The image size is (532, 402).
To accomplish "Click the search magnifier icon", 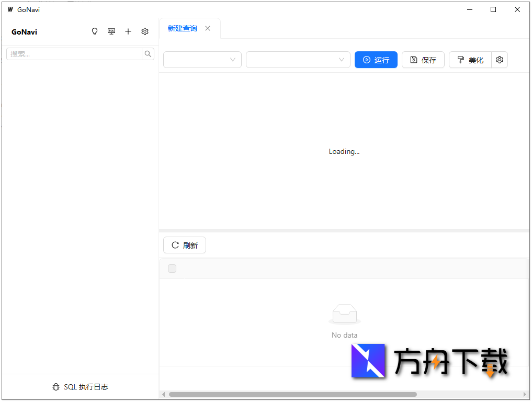I will click(x=148, y=53).
